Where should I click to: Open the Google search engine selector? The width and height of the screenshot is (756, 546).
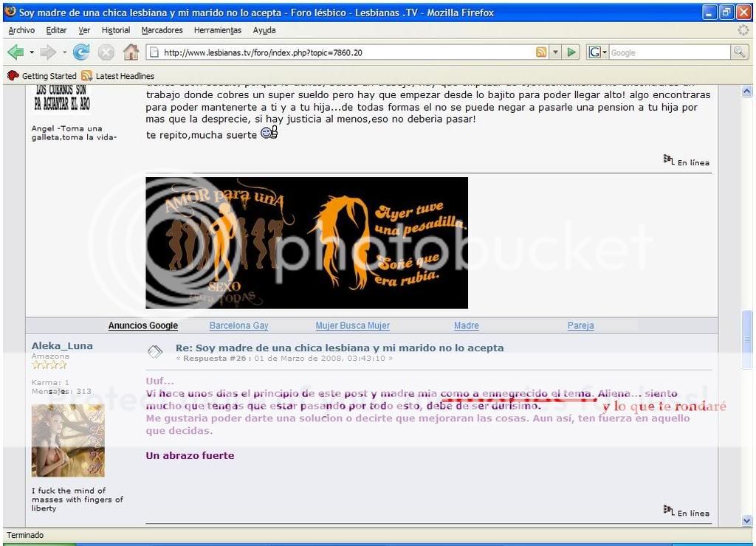[597, 52]
